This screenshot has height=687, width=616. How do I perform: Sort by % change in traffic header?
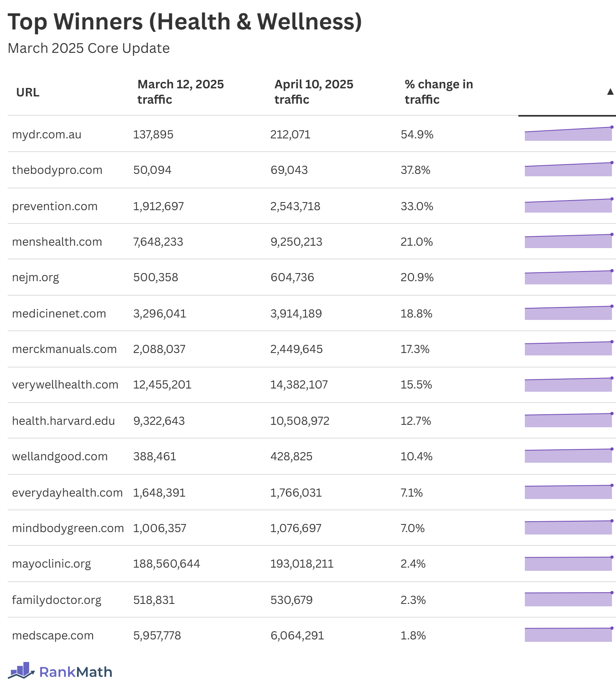pos(439,92)
